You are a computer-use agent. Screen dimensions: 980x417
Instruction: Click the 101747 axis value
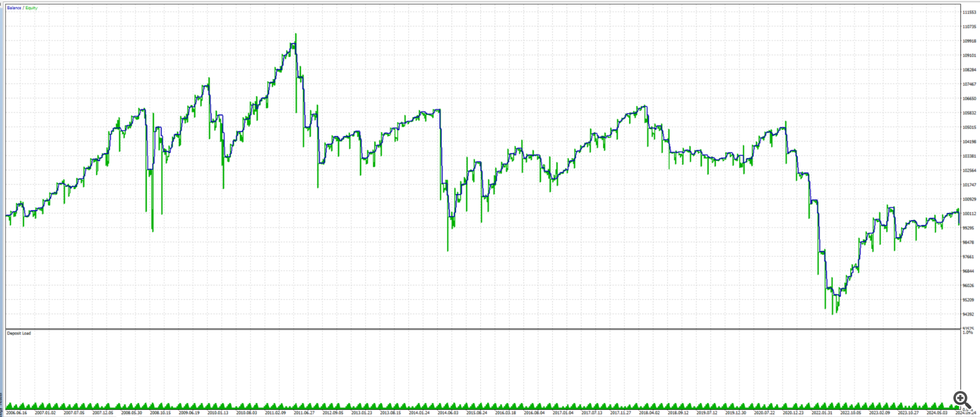tap(970, 185)
